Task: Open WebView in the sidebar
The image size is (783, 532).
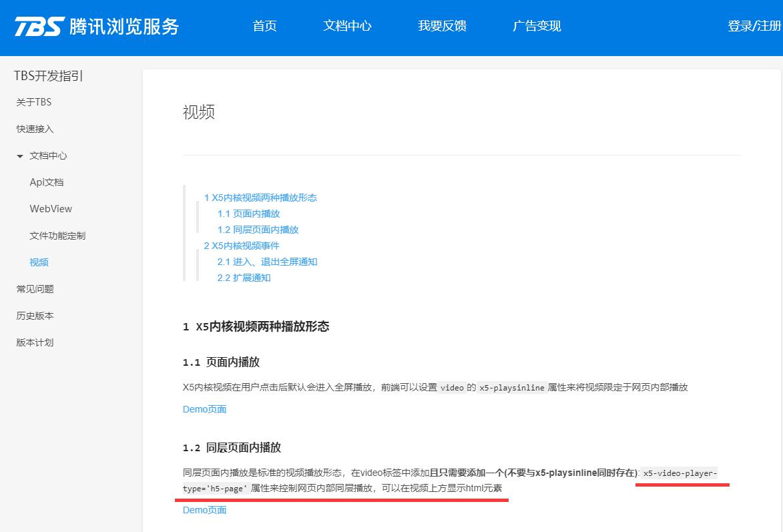Action: [51, 209]
